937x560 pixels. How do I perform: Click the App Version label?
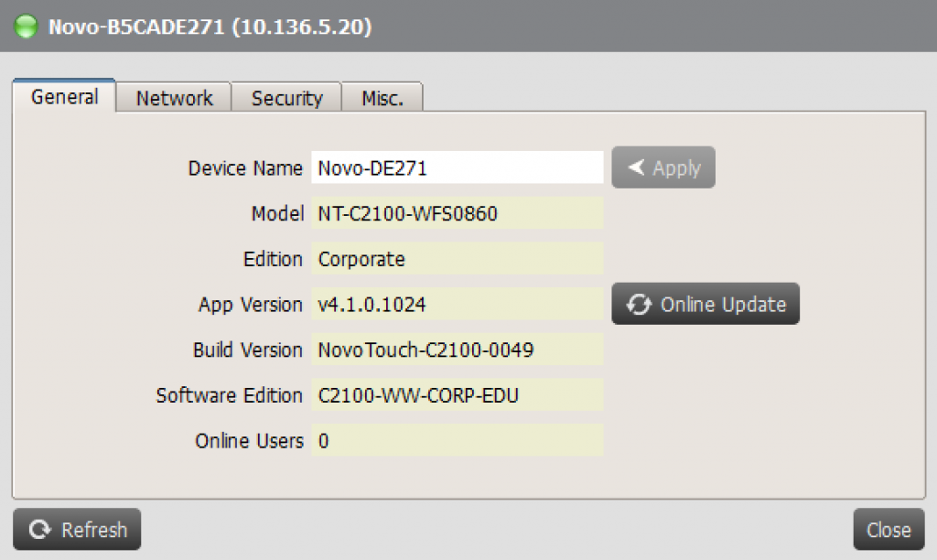(251, 304)
